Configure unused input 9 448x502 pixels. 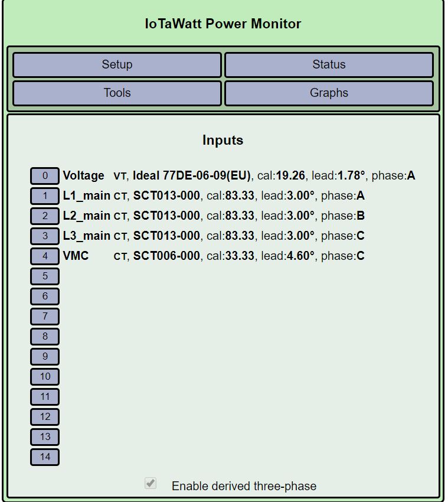coord(45,357)
